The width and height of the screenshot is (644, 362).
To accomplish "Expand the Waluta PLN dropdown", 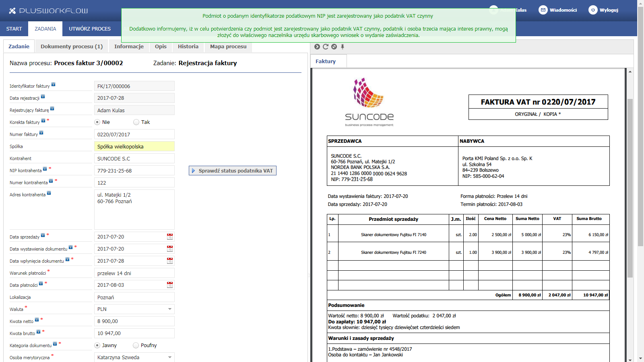I will [169, 309].
